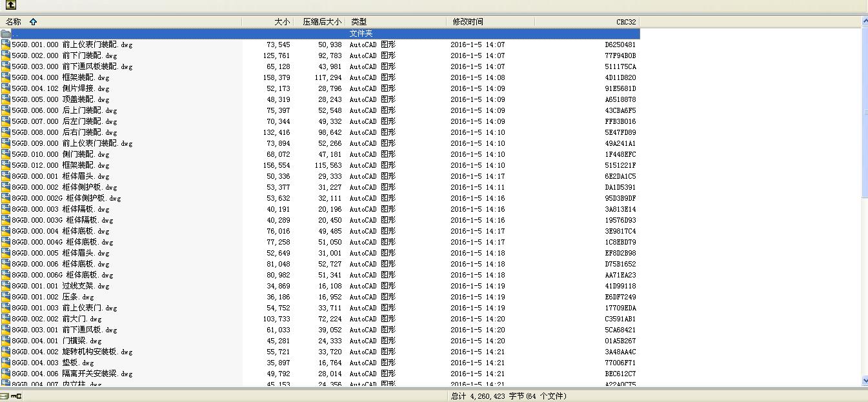
Task: Select file 8GGD.004.002 旋转机构安装板.dwg
Action: [72, 352]
